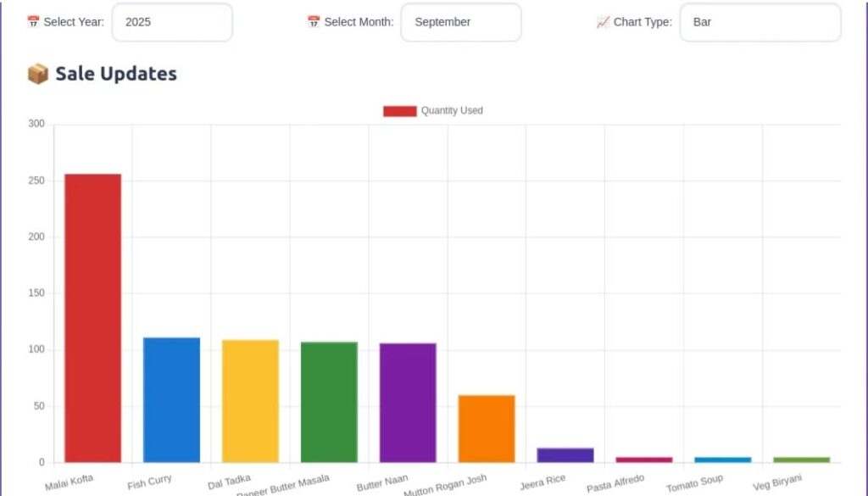Toggle the Quantity Used legend swatch
The width and height of the screenshot is (868, 496).
(x=399, y=111)
